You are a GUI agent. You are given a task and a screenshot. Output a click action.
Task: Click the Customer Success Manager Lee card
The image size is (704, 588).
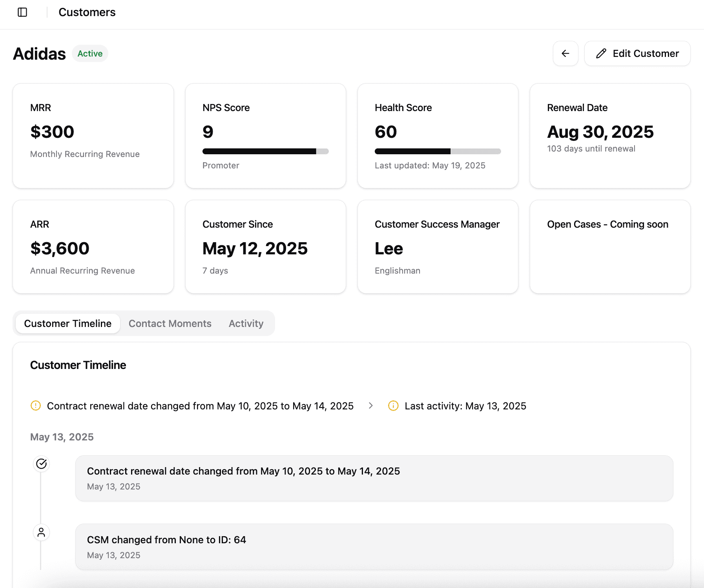pyautogui.click(x=438, y=247)
